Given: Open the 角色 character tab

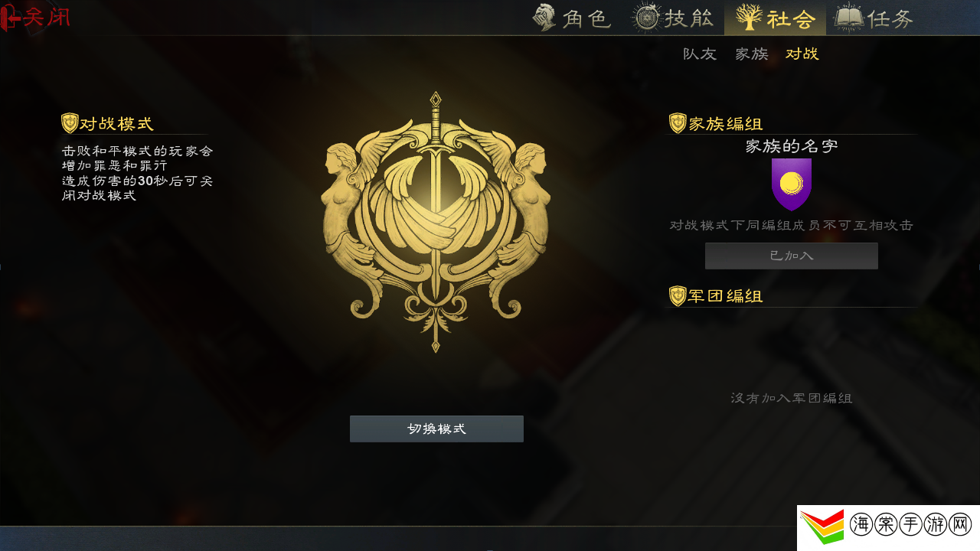Looking at the screenshot, I should click(x=573, y=18).
